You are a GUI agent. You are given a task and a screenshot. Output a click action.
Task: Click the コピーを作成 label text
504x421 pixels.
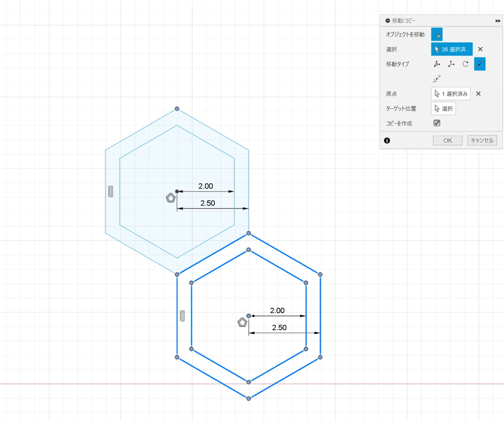pos(399,123)
